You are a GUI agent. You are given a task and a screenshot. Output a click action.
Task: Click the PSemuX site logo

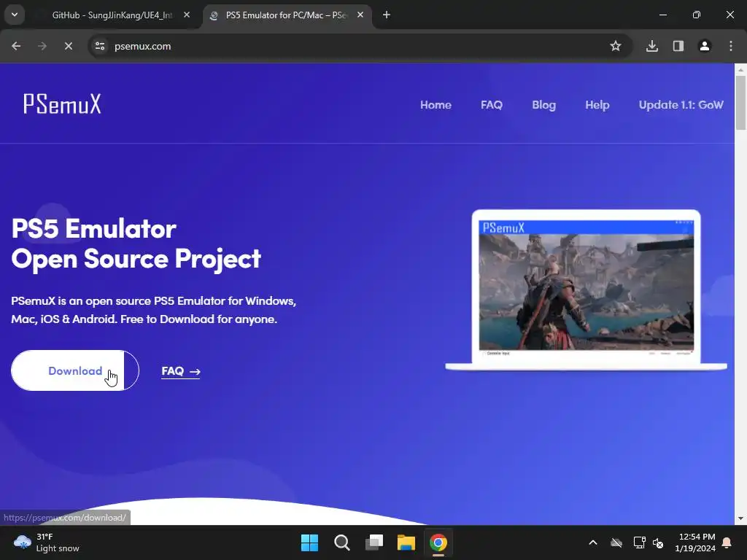63,104
